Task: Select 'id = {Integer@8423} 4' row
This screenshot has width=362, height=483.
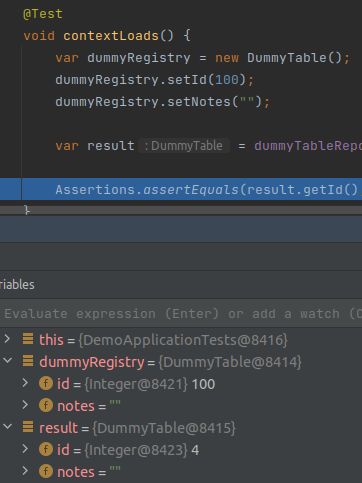Action: click(181, 450)
